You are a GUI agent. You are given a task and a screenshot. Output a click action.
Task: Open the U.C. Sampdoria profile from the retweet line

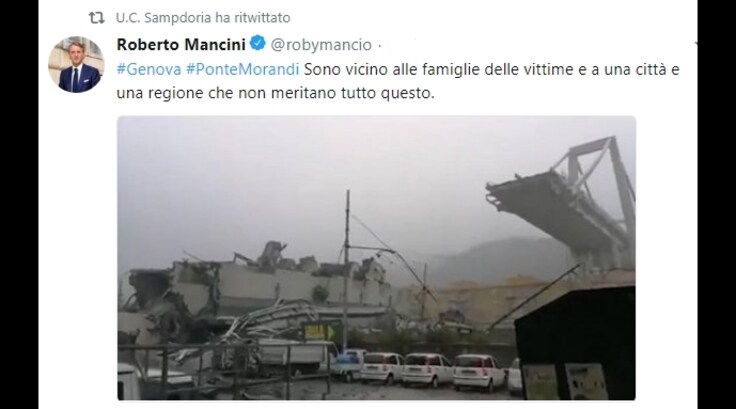(x=163, y=18)
